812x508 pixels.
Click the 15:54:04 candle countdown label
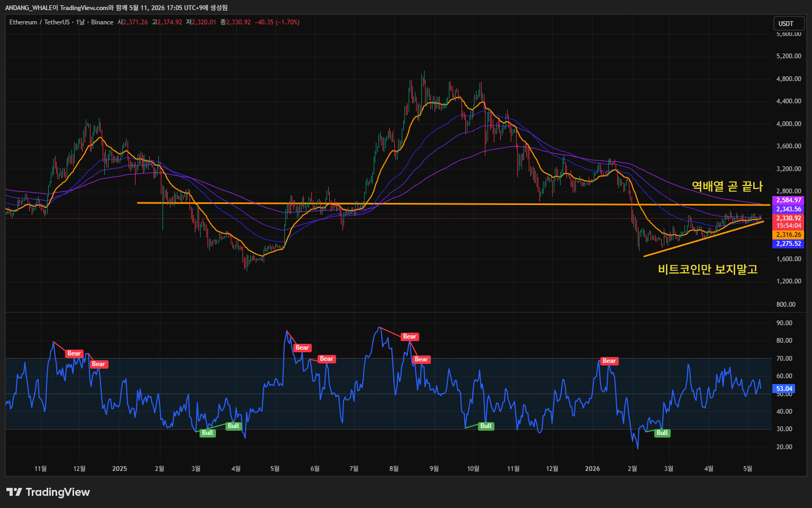click(789, 226)
